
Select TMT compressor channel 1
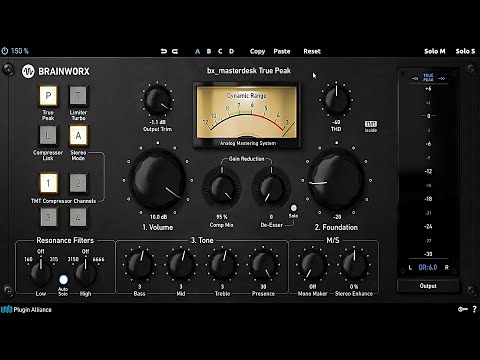[49, 183]
